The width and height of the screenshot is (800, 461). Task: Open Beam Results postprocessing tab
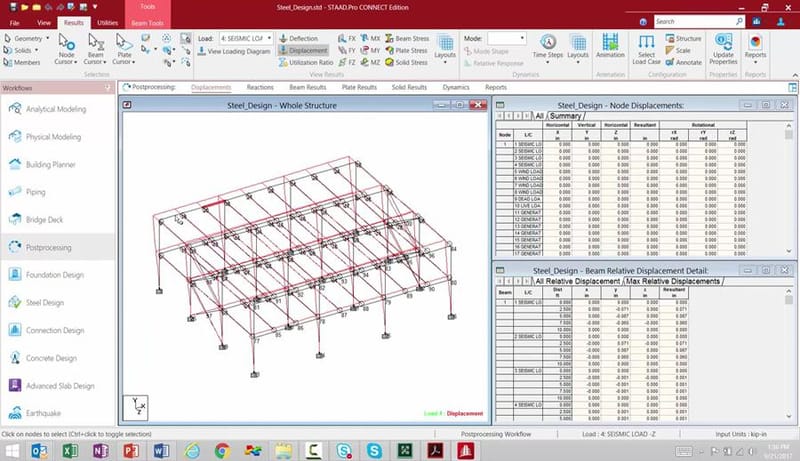click(x=308, y=87)
